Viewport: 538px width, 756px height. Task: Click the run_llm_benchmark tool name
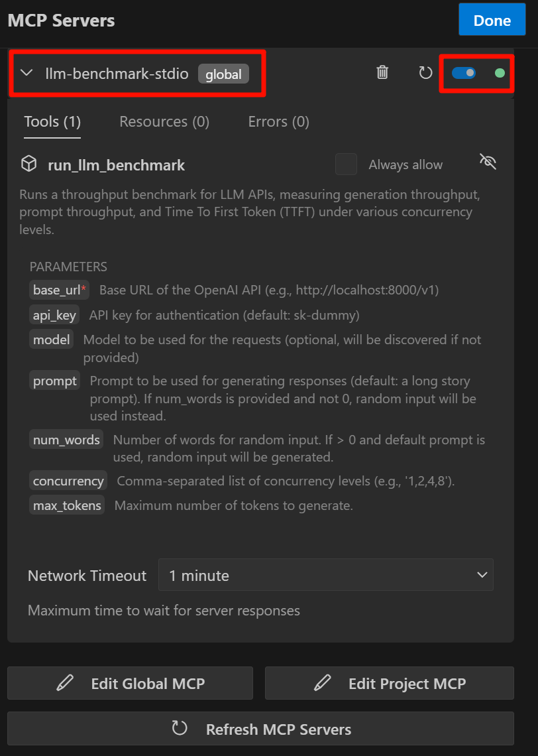click(x=117, y=165)
